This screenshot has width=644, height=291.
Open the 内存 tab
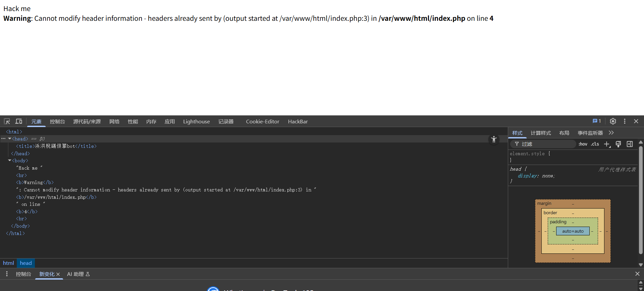[151, 121]
